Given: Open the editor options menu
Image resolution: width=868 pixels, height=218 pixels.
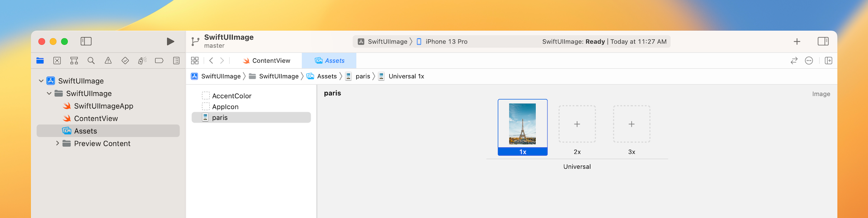Looking at the screenshot, I should pyautogui.click(x=809, y=61).
